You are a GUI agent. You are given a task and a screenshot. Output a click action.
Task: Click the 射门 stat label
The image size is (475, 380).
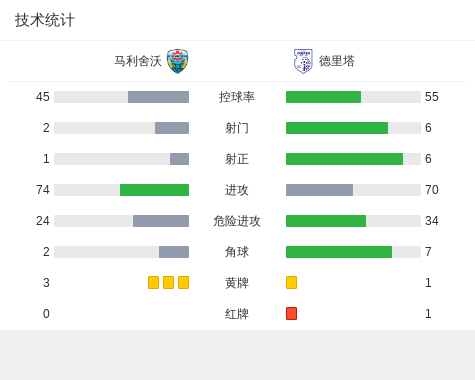(237, 128)
